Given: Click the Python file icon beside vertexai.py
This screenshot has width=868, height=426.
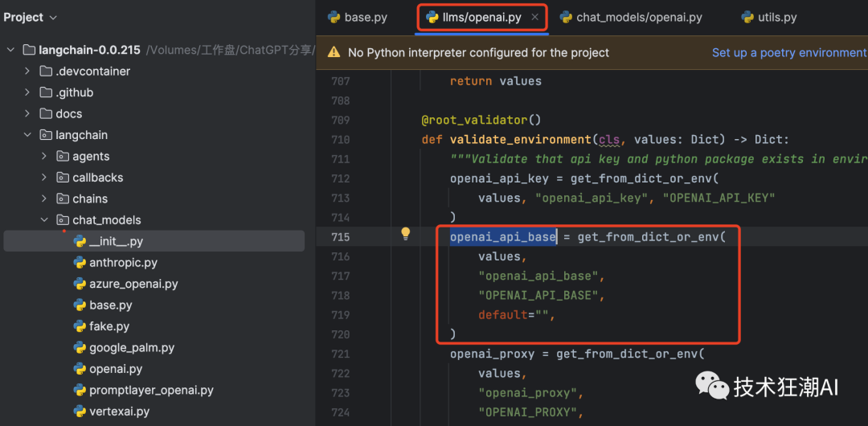Looking at the screenshot, I should (80, 412).
